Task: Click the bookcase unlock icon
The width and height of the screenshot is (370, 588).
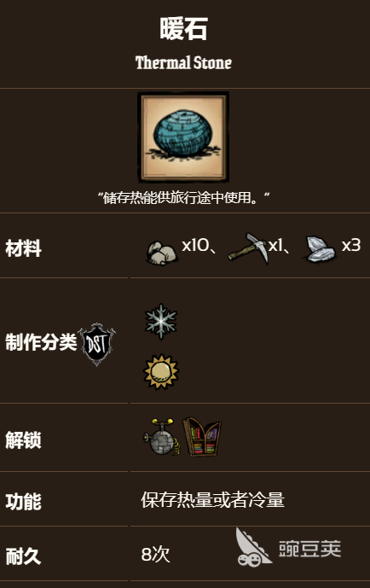Action: click(202, 437)
